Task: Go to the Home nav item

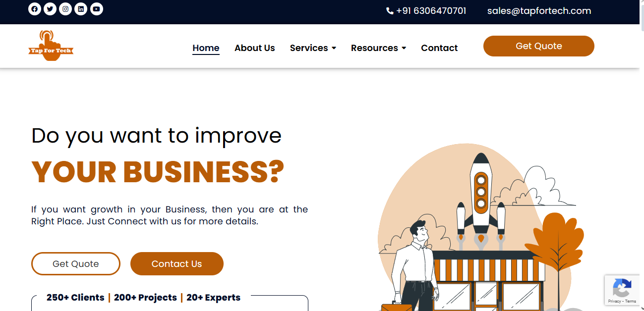Action: pos(206,48)
